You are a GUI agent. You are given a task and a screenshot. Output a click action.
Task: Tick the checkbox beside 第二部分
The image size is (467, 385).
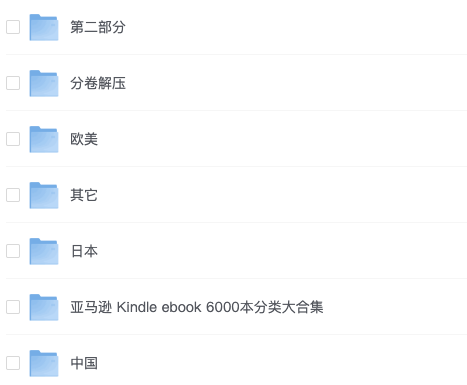13,27
